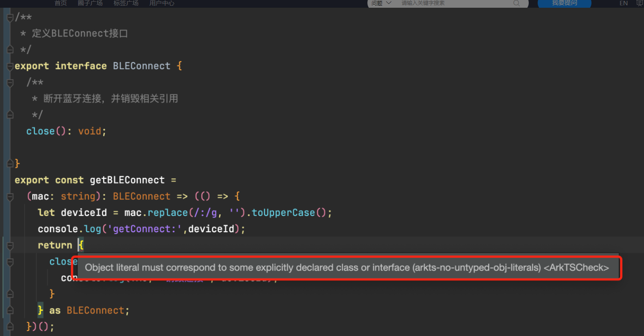Open 标签广场 in the top navigation

(x=126, y=3)
